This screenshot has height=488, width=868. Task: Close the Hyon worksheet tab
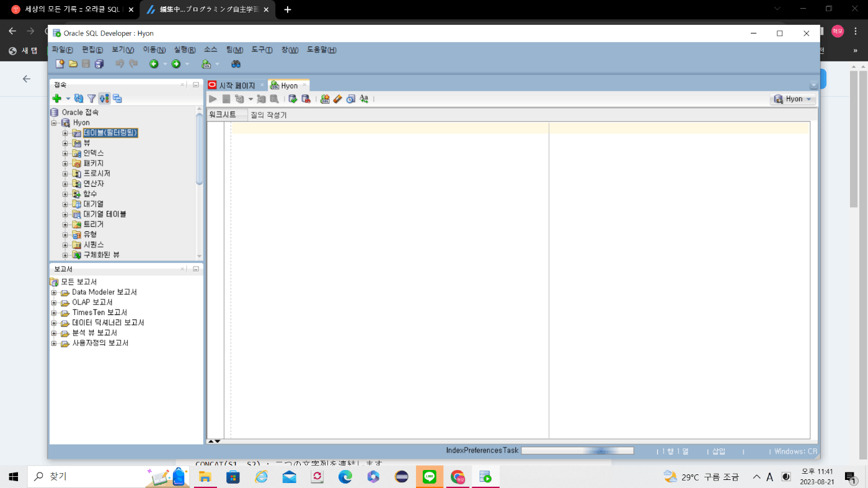click(304, 85)
